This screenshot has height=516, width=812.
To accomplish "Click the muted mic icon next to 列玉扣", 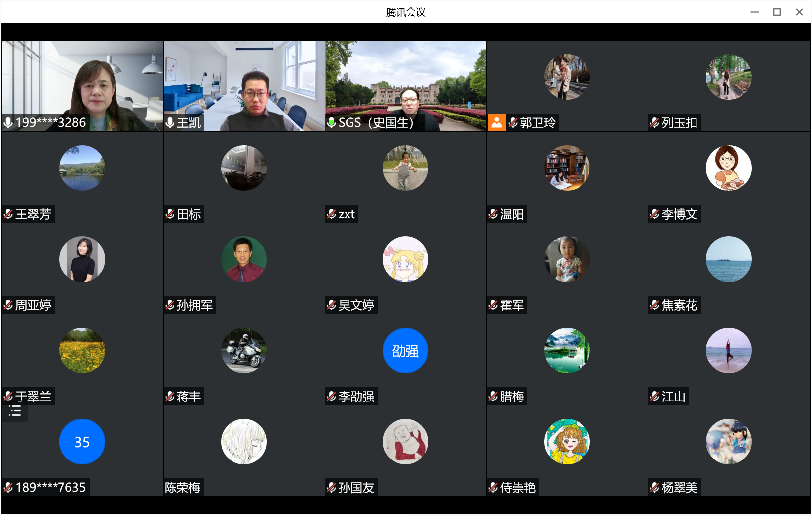I will coord(655,122).
